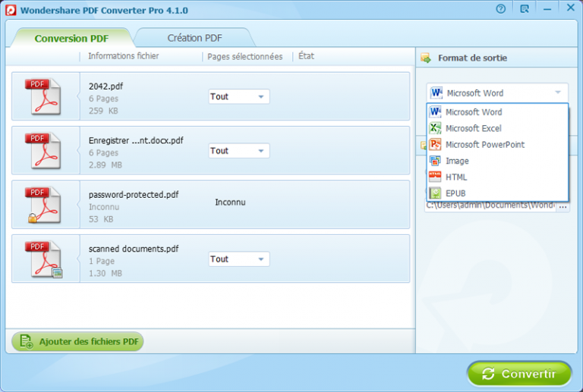Click the locked PDF icon for password-protected.pdf
583x392 pixels.
[x=46, y=205]
